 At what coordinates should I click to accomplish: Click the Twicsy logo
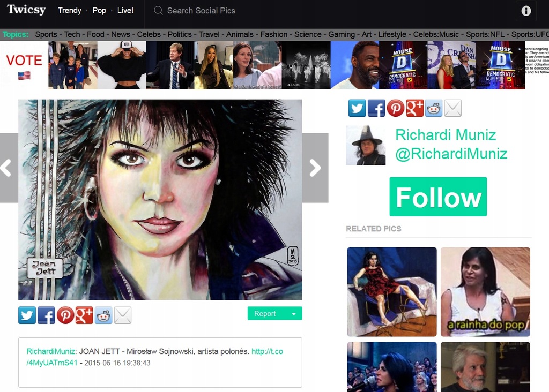(26, 10)
